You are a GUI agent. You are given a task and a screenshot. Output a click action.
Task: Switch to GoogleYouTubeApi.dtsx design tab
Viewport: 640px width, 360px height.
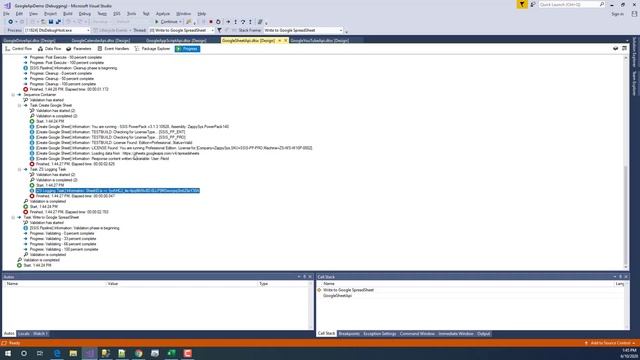coord(319,40)
